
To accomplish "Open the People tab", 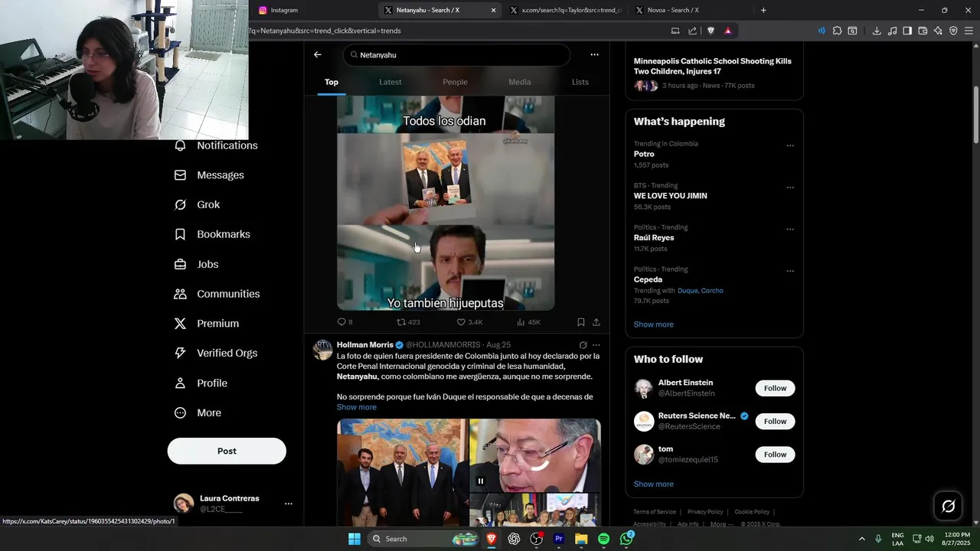I will pyautogui.click(x=455, y=82).
